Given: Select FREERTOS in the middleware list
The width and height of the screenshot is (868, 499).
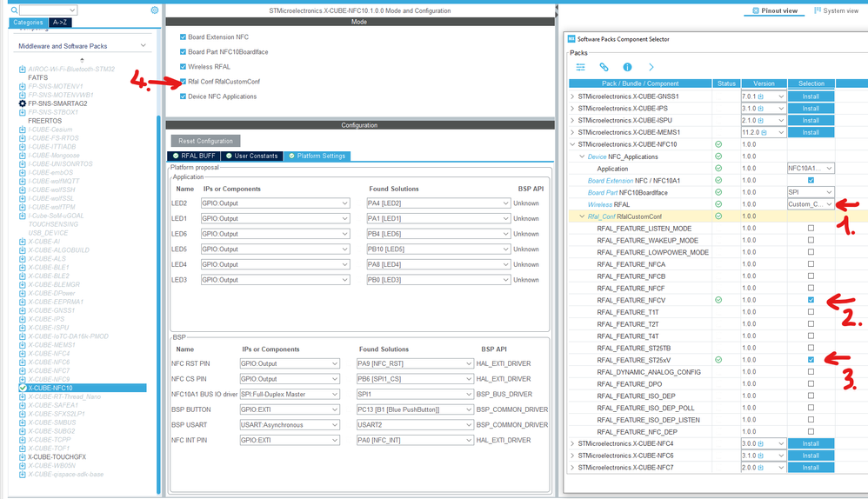Looking at the screenshot, I should click(45, 121).
